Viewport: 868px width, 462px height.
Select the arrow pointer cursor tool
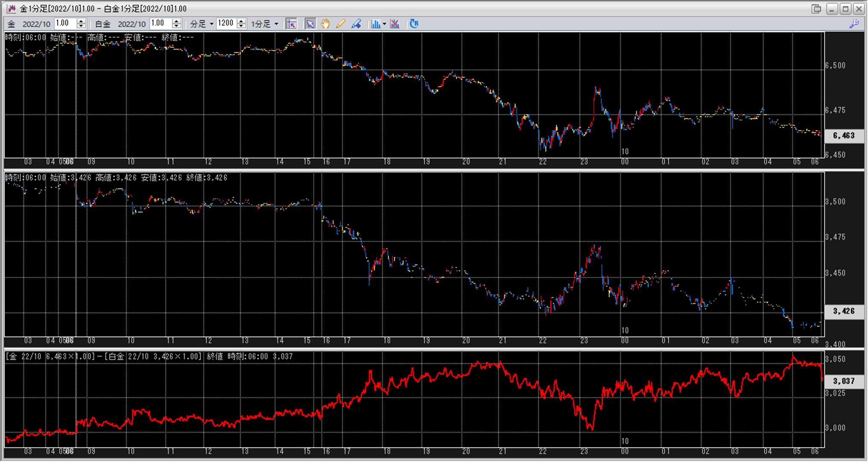310,24
